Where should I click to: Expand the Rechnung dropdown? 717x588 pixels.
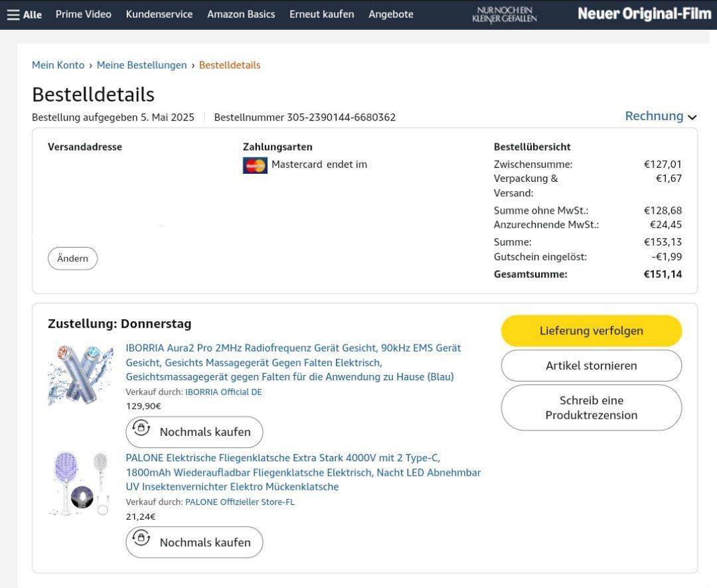(x=661, y=116)
